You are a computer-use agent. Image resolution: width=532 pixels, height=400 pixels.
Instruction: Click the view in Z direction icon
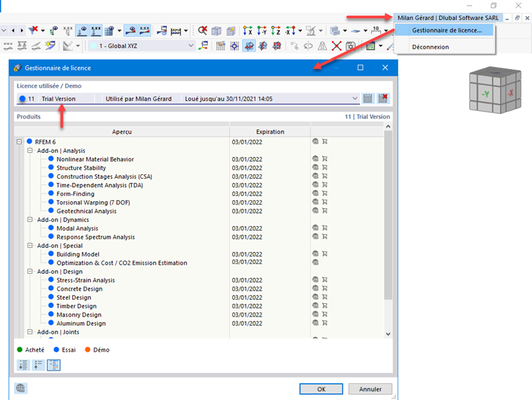click(276, 31)
